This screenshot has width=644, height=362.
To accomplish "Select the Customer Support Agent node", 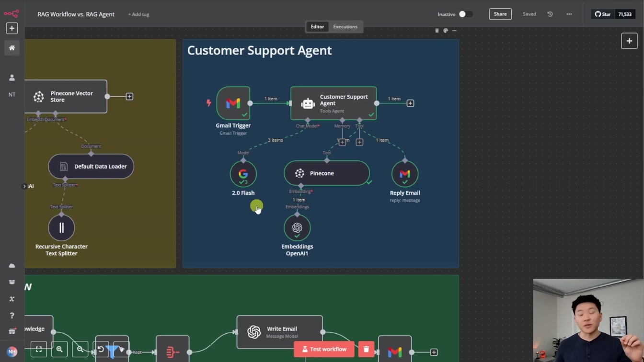I will pos(333,103).
